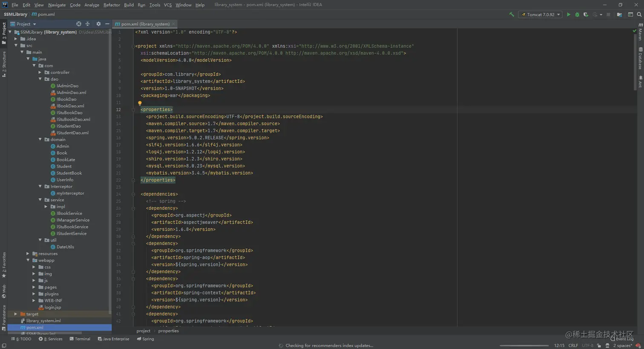Expand the controller folder in project tree
The image size is (644, 349).
pyautogui.click(x=40, y=72)
